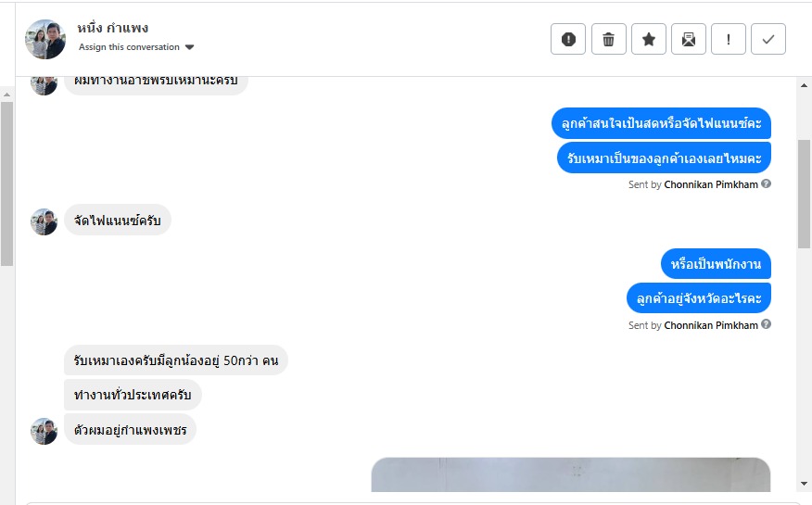
Task: Click chat scrollbar up arrow
Action: coord(805,85)
